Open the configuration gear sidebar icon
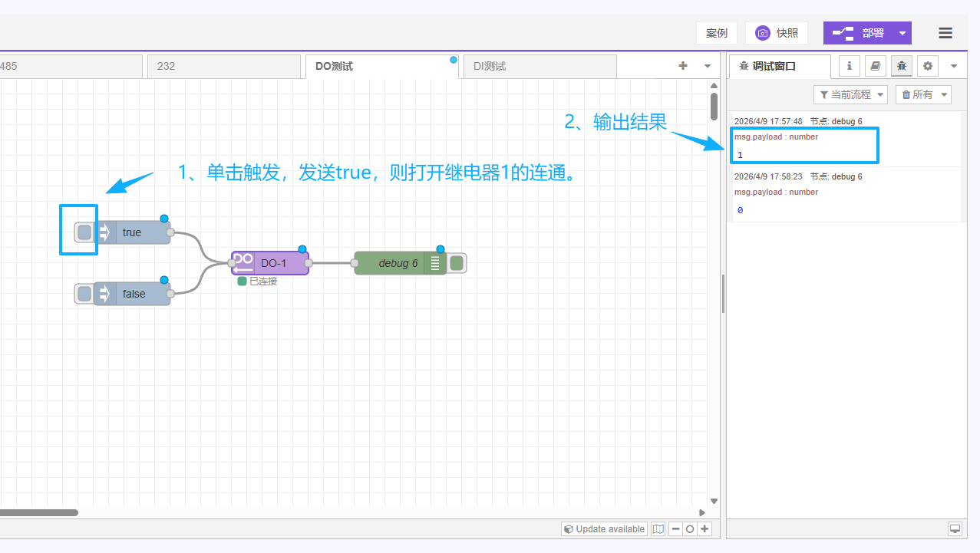This screenshot has width=980, height=553. (927, 66)
